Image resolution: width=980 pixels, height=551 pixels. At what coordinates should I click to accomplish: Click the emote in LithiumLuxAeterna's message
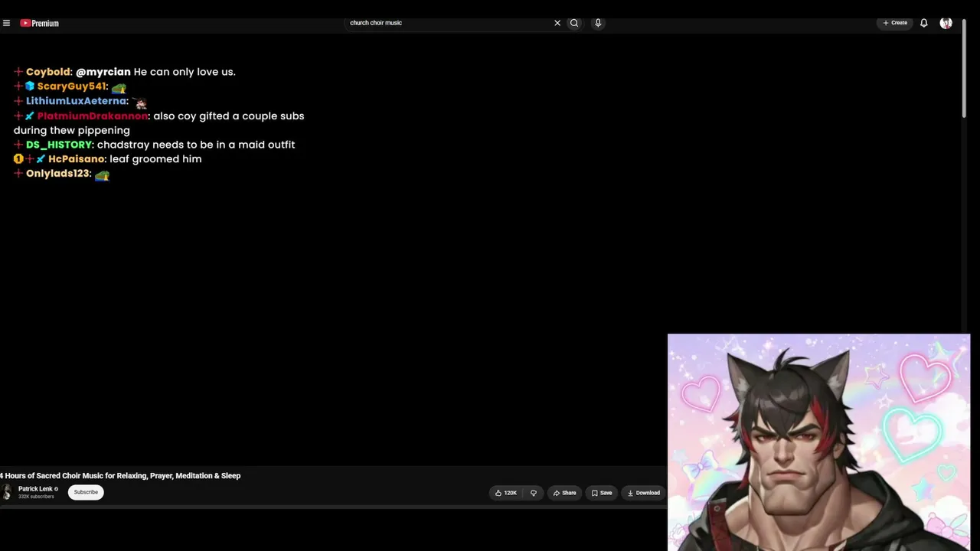tap(139, 102)
